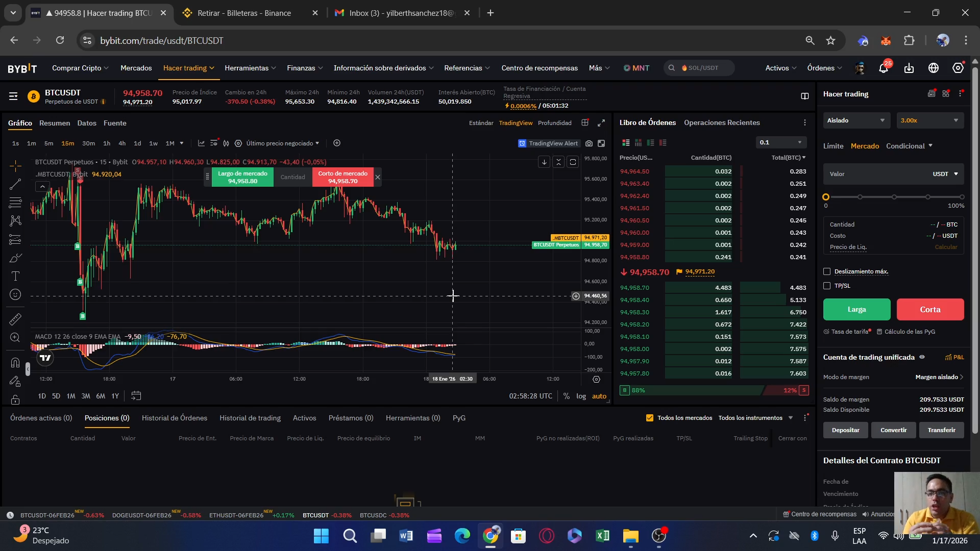Open chart settings gear near time axis
The width and height of the screenshot is (980, 551).
click(596, 380)
